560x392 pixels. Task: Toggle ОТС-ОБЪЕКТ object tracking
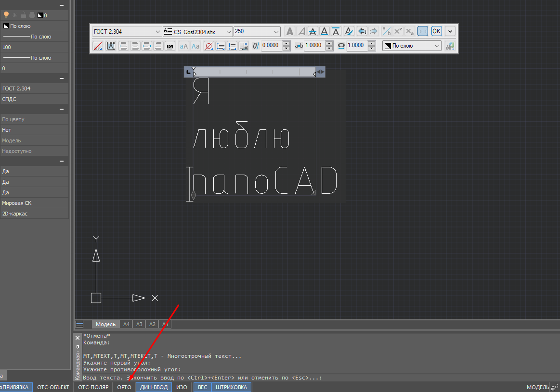tap(53, 387)
